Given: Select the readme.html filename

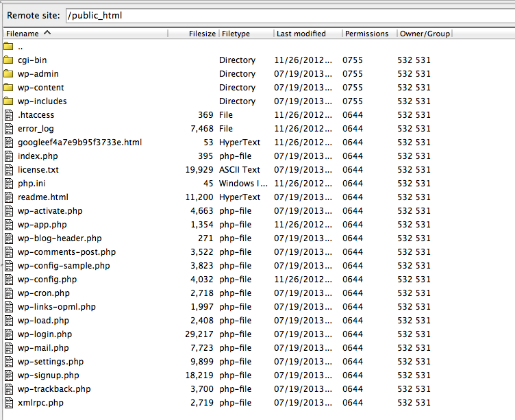Looking at the screenshot, I should coord(43,197).
